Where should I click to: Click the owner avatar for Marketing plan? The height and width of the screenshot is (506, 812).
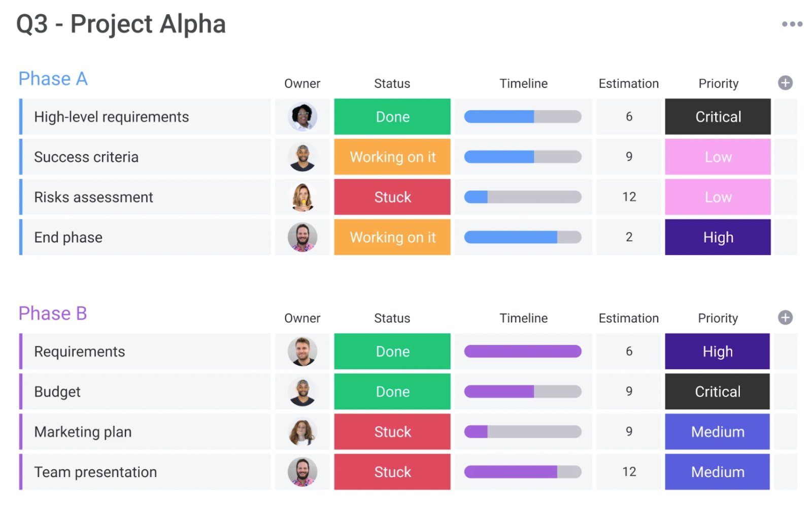(x=302, y=431)
